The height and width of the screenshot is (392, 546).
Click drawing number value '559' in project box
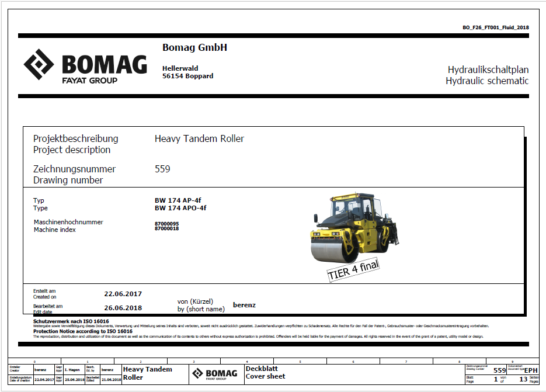coord(162,169)
